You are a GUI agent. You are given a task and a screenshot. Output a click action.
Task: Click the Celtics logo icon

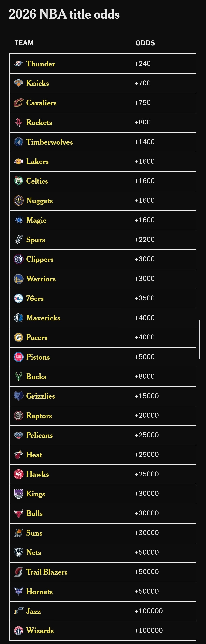[18, 181]
